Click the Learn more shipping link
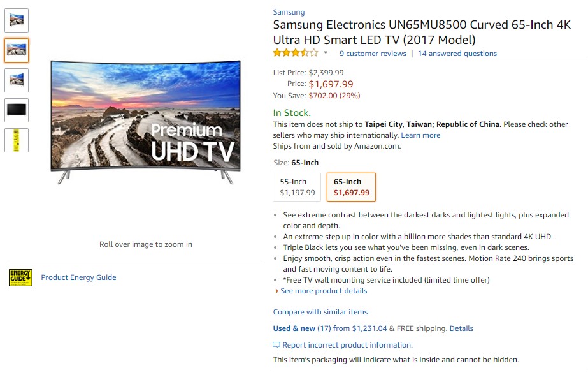Image resolution: width=588 pixels, height=375 pixels. tap(420, 135)
